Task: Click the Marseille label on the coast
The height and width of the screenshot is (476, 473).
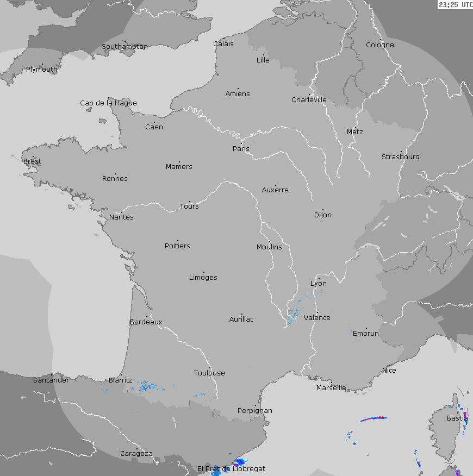Action: pyautogui.click(x=331, y=388)
